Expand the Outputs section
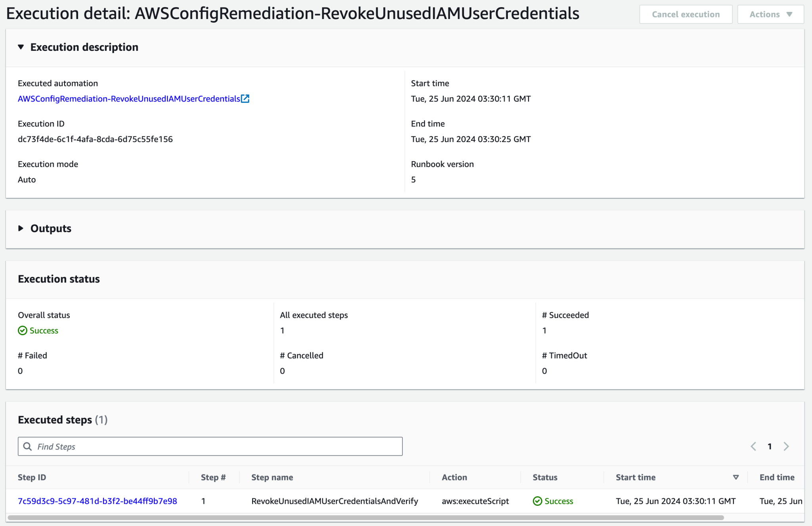 (21, 228)
